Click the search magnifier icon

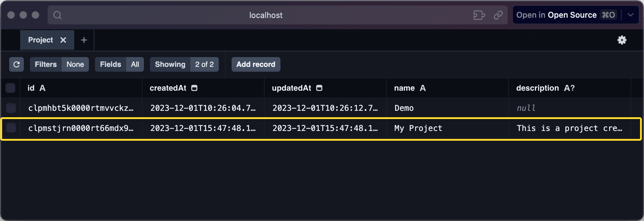click(57, 15)
